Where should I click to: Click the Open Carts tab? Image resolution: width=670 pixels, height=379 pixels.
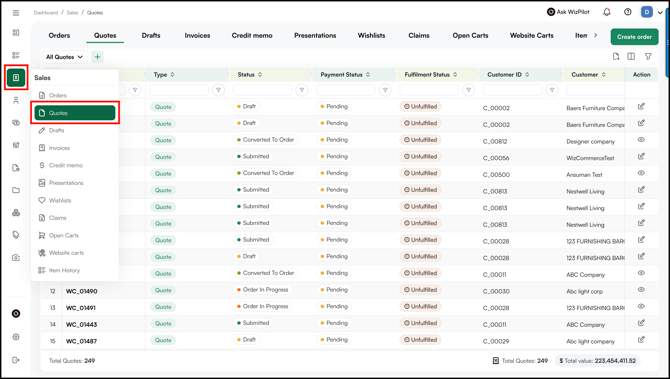470,35
